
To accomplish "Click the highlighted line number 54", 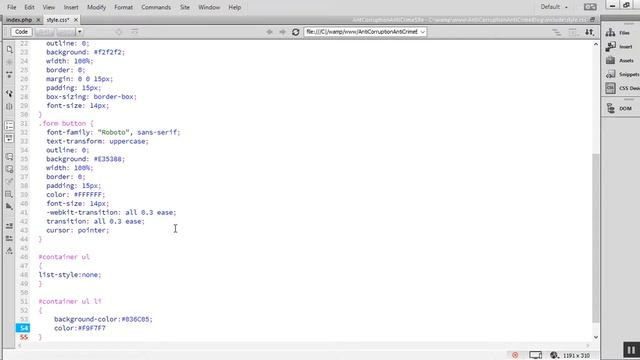I will pos(23,328).
